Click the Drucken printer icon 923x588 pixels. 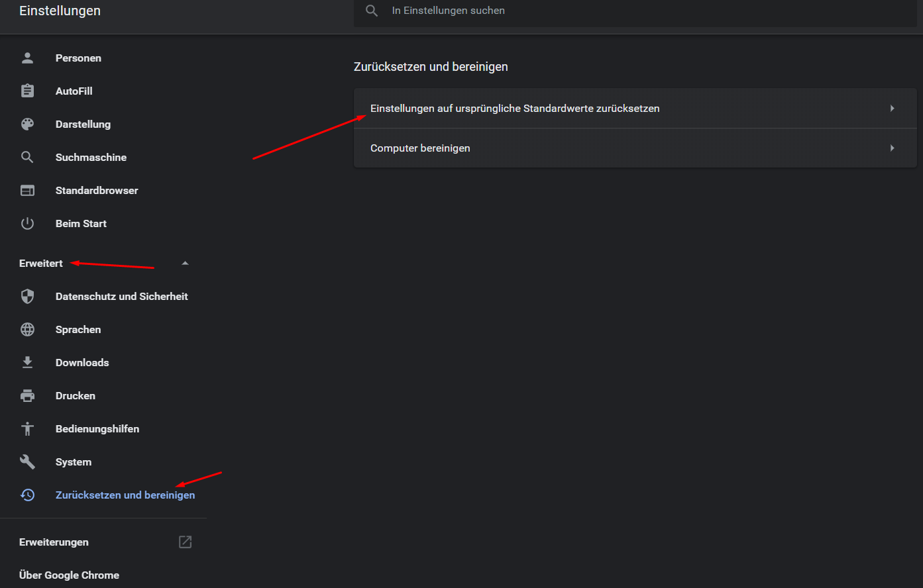tap(27, 395)
